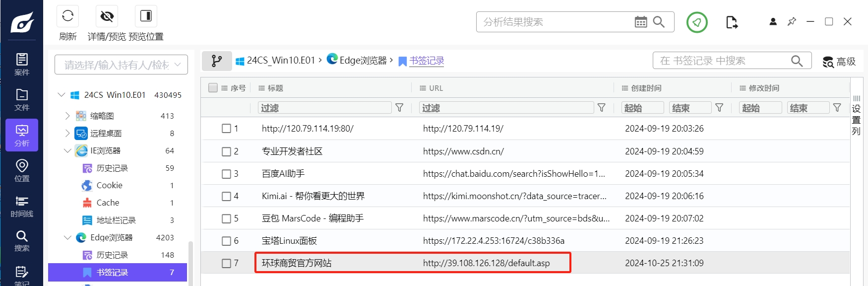Click magnifier icon in 分析结果搜索 box
Screen dimensions: 868x286
tap(659, 22)
